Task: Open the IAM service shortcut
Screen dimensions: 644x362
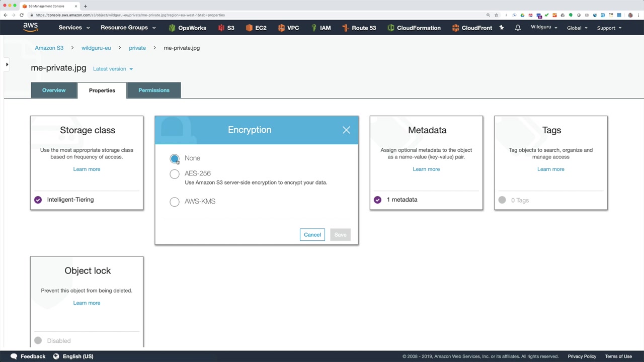Action: [x=321, y=28]
